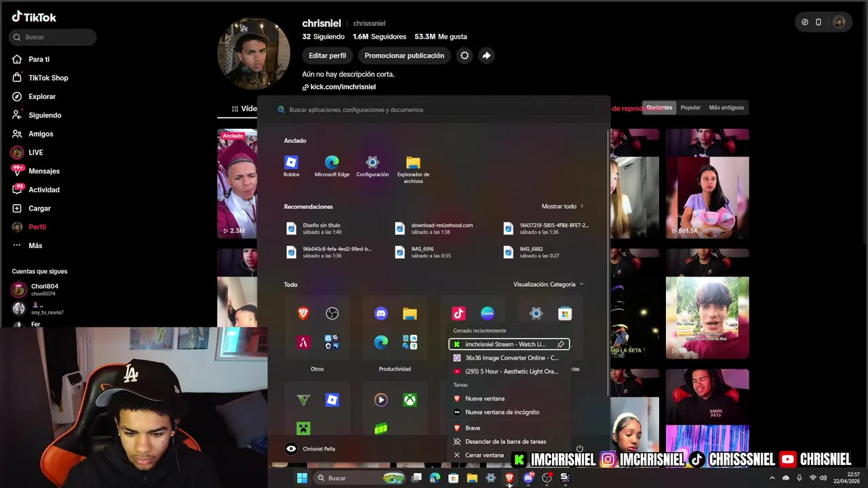
Task: Open Discord from the taskbar
Action: coord(528,478)
